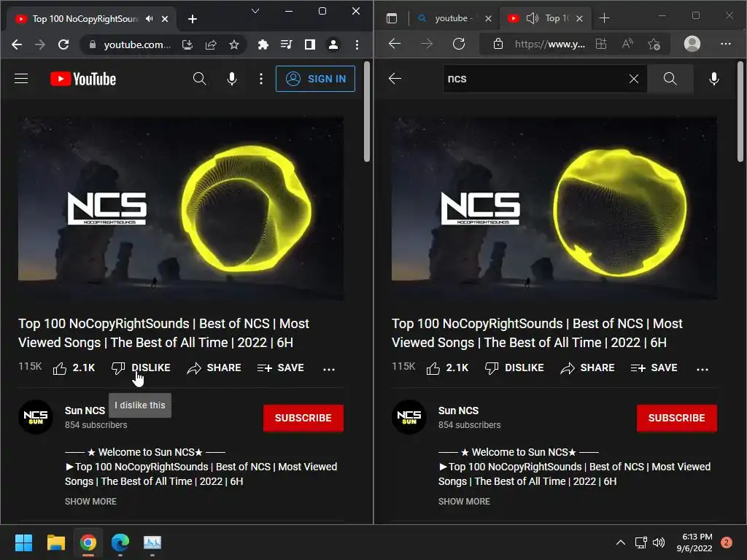Screen dimensions: 747x560
Task: Open more actions dots in Chrome video row
Action: click(329, 369)
